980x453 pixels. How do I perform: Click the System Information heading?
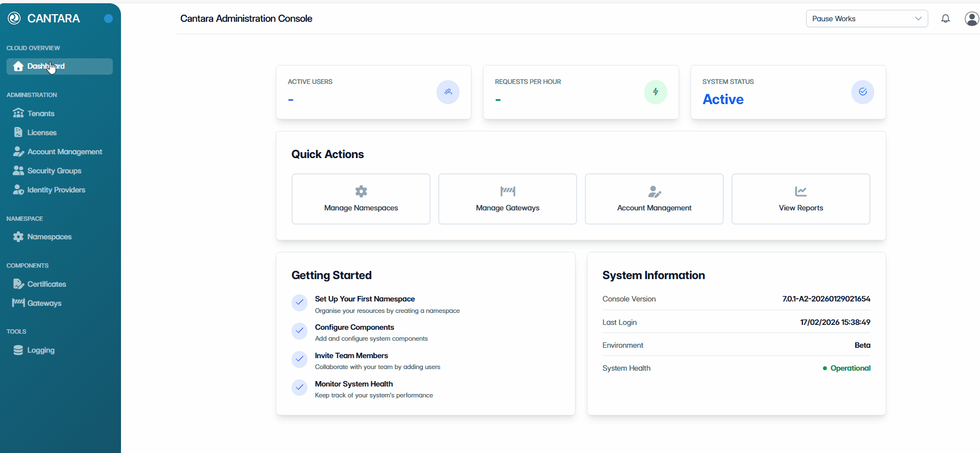[x=654, y=275]
